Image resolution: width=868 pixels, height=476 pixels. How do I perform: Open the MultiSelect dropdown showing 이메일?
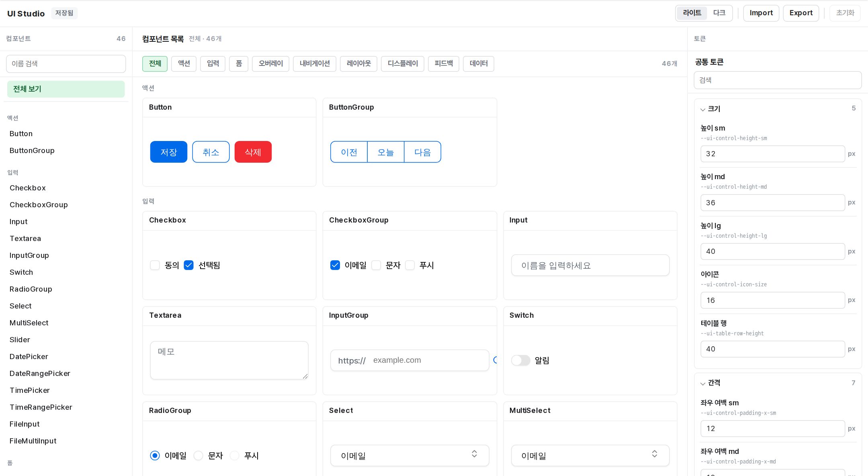point(590,456)
